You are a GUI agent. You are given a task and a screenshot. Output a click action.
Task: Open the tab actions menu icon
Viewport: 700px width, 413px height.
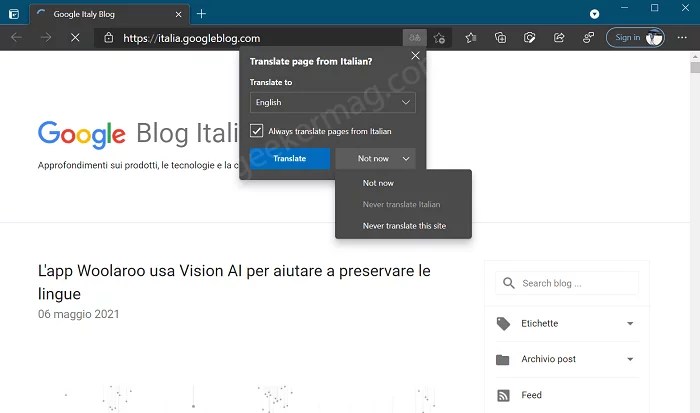[14, 14]
